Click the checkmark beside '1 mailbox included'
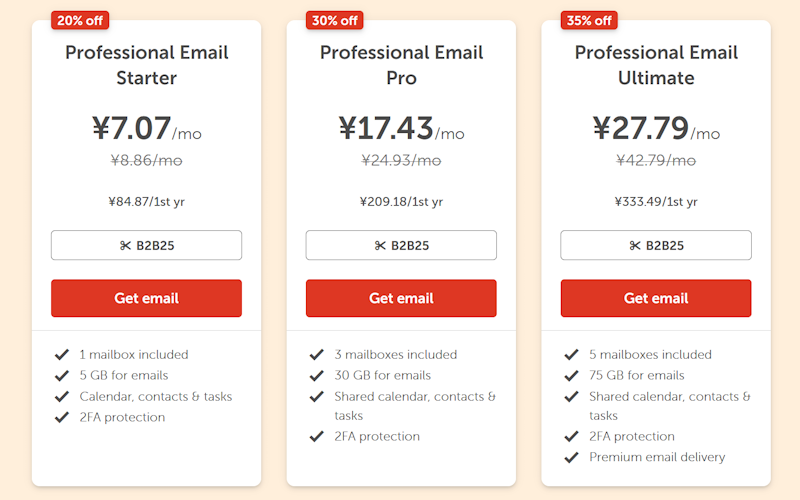 pyautogui.click(x=62, y=355)
